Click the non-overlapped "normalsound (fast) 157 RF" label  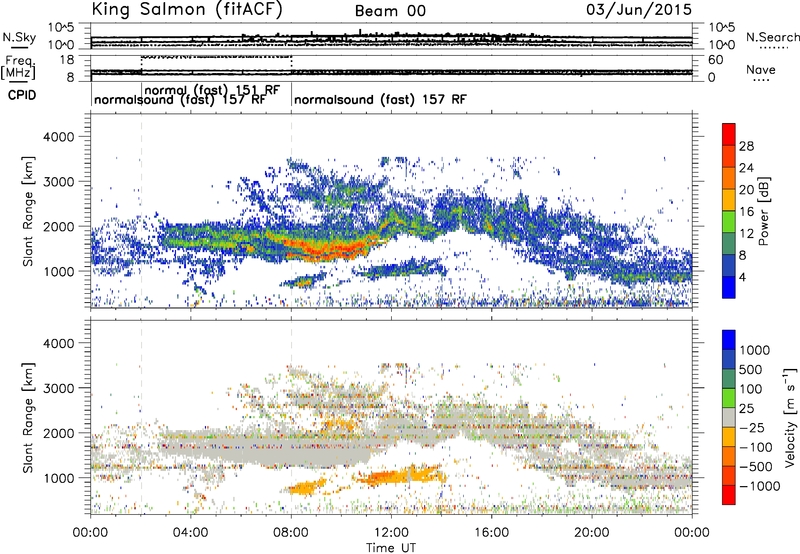pos(380,99)
